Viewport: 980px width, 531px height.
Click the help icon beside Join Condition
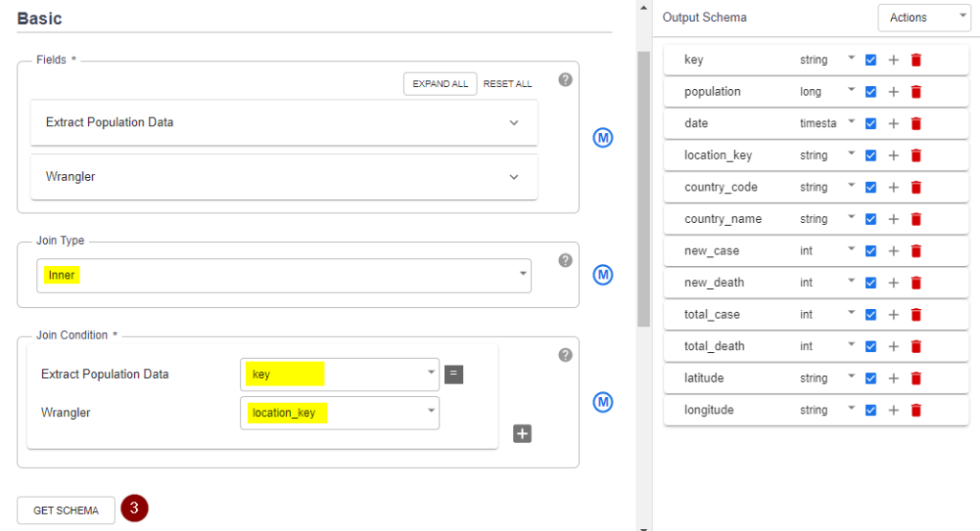tap(566, 355)
